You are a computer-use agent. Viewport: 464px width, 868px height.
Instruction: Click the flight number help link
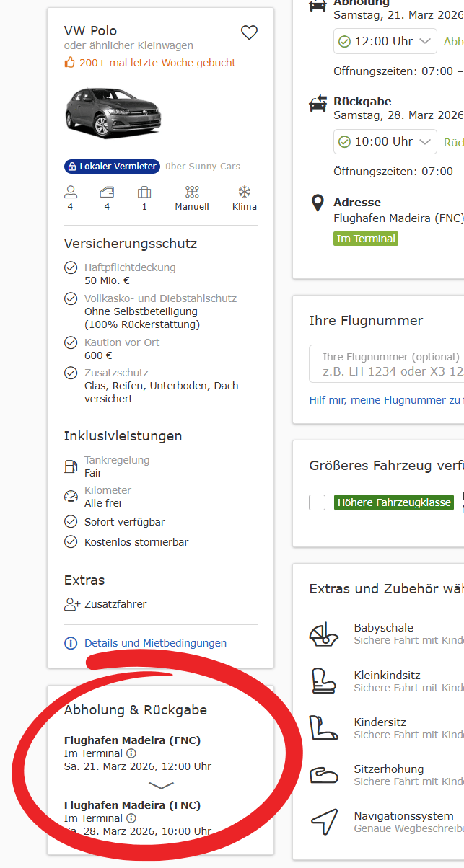pos(386,400)
